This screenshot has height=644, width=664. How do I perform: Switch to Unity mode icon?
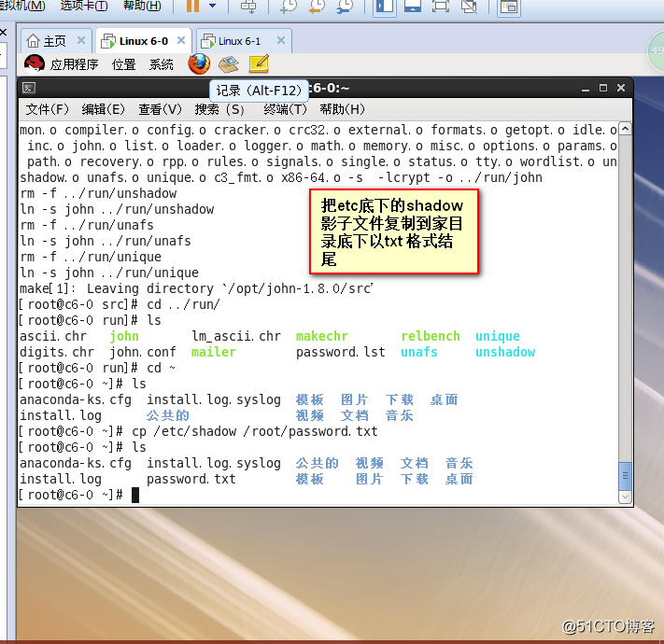[469, 7]
